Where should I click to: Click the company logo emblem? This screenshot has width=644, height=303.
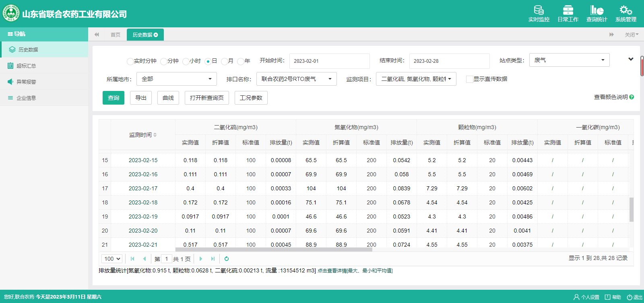pyautogui.click(x=11, y=13)
